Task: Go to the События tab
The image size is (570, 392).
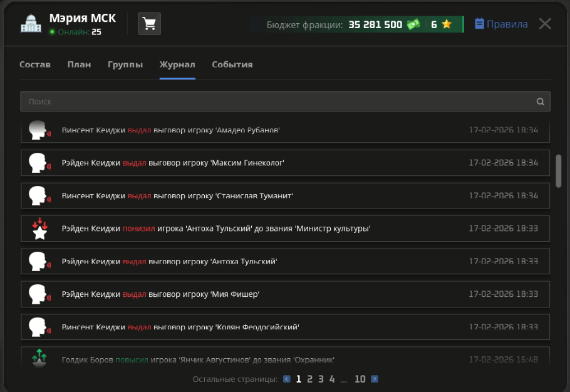Action: (232, 64)
